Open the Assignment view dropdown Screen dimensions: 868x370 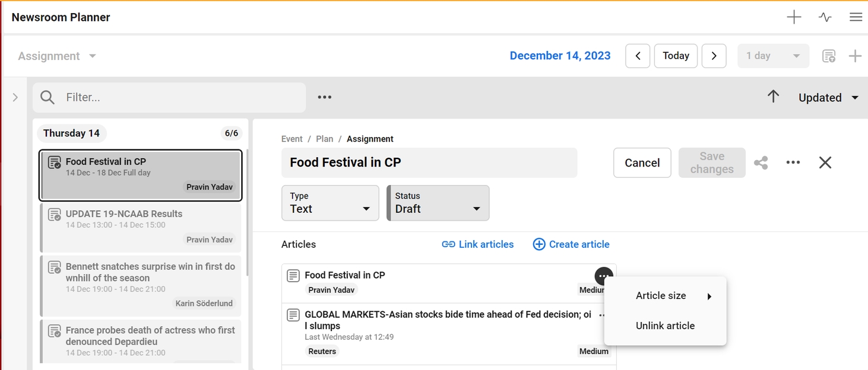tap(57, 56)
